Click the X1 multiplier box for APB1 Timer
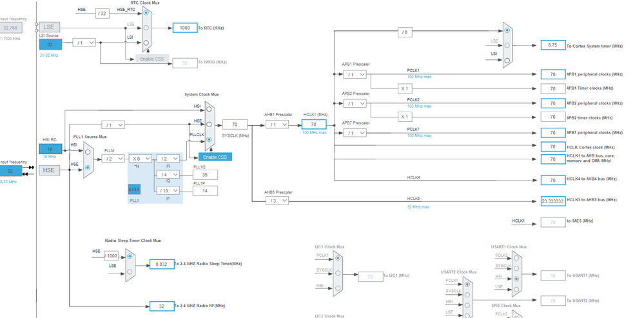 click(405, 88)
